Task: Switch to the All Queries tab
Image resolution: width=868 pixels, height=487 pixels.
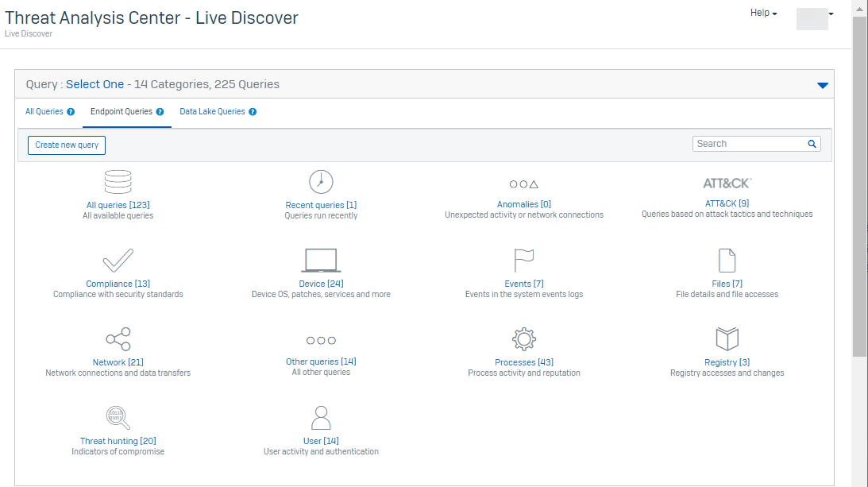Action: (44, 112)
